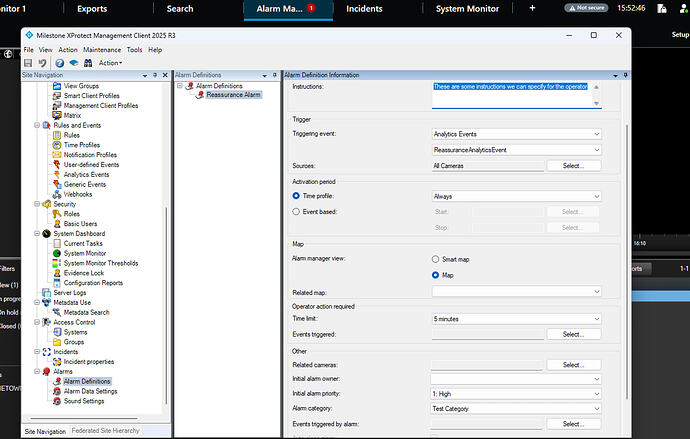Viewport: 690px width, 439px height.
Task: Open the File menu
Action: [29, 50]
